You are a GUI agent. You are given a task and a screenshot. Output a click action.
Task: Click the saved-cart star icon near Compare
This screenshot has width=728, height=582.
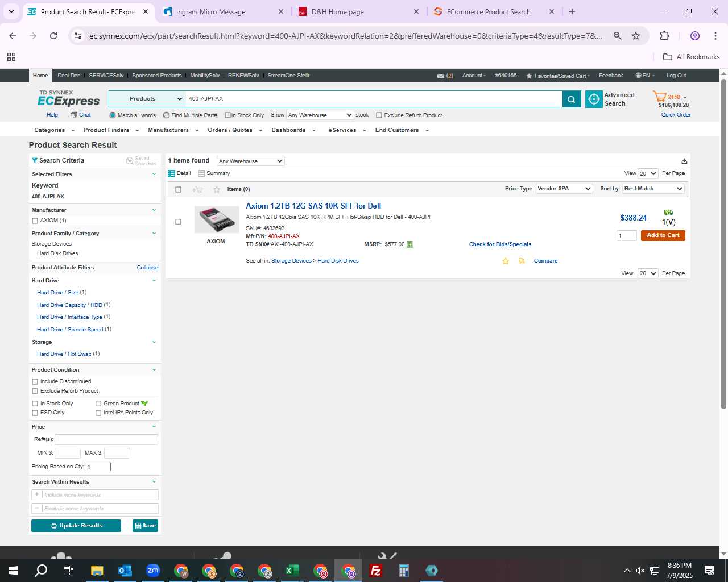(522, 261)
